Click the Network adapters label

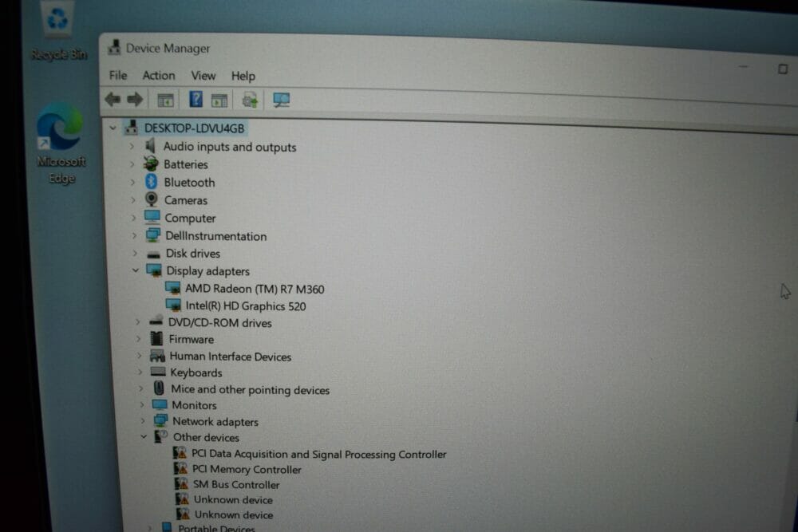coord(215,422)
